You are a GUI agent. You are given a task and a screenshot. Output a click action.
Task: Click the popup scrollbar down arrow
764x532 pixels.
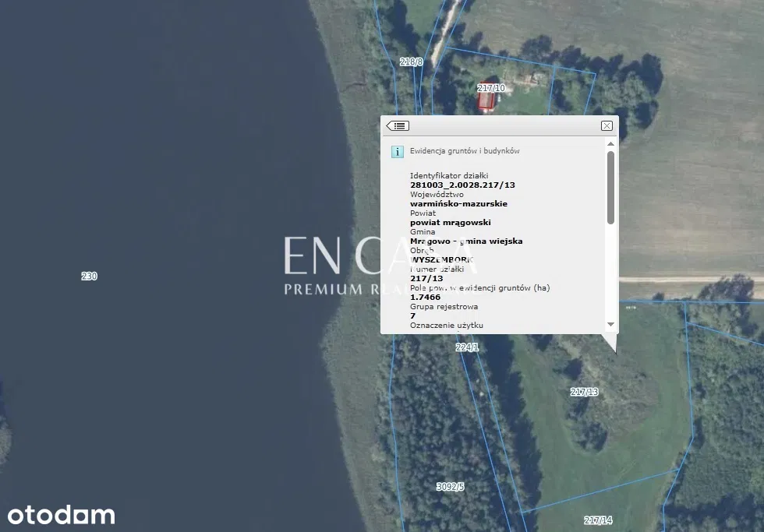pos(610,324)
